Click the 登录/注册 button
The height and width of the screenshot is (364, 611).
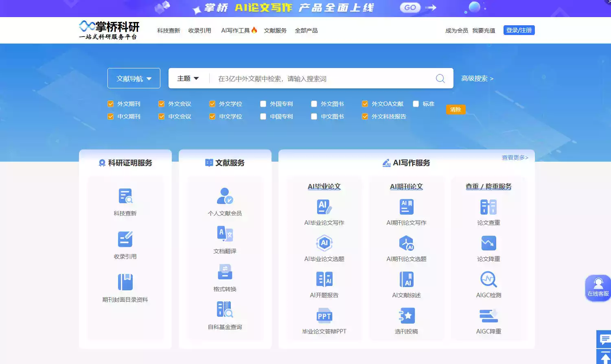[x=519, y=30]
